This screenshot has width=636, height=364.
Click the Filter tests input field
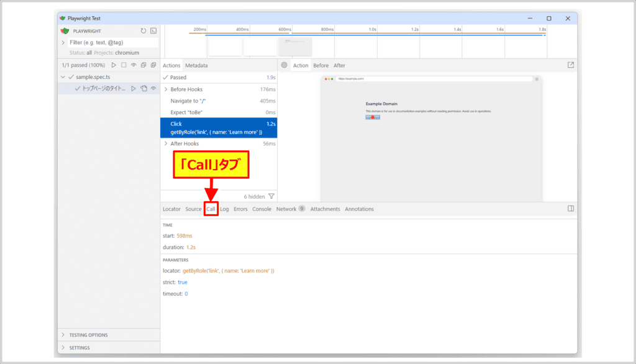pyautogui.click(x=112, y=42)
